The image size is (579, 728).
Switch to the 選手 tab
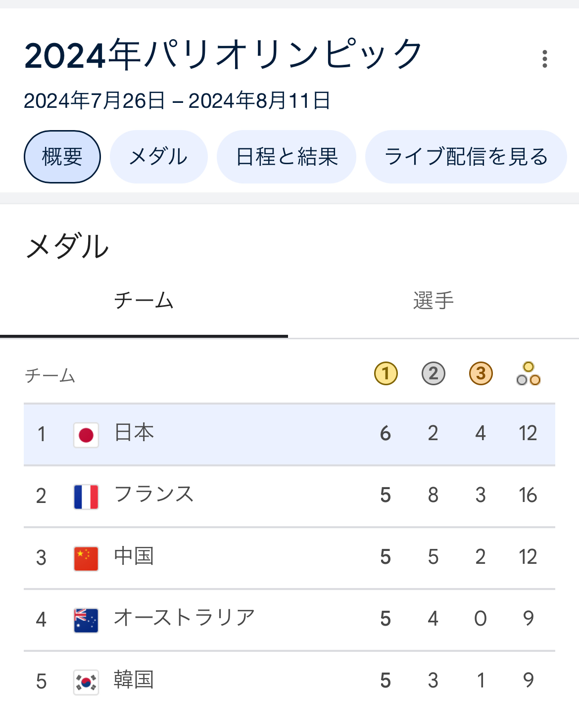[434, 301]
